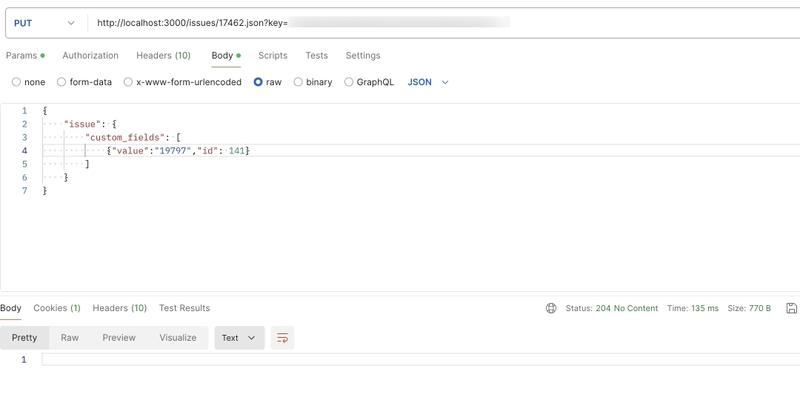Go to request Settings tab

pos(362,56)
